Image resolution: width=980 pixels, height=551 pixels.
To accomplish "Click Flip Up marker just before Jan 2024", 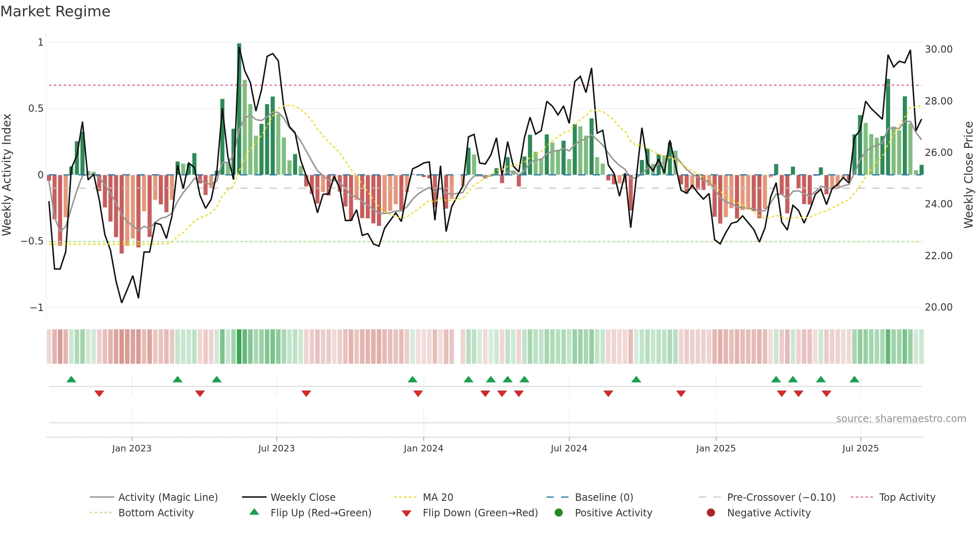I will [x=412, y=379].
